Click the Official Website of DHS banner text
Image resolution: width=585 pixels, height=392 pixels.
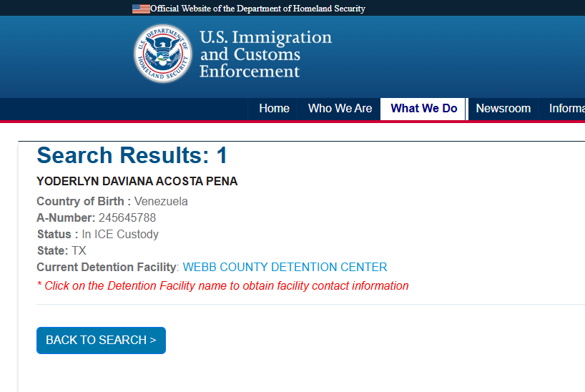(x=257, y=9)
